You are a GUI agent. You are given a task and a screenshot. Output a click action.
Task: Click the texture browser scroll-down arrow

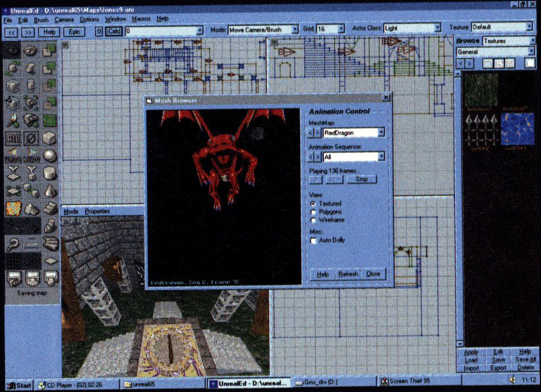(x=459, y=344)
